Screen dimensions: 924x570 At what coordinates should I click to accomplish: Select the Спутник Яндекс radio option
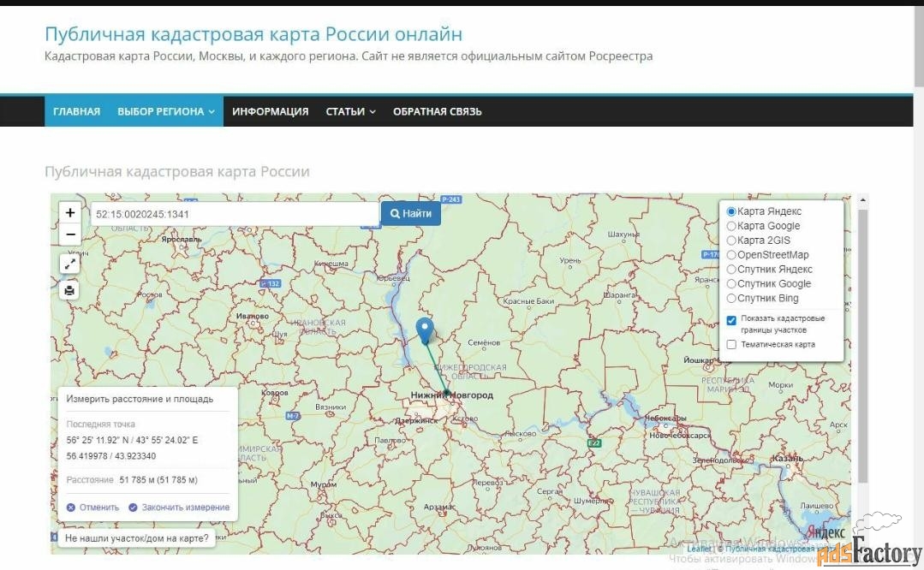pos(731,270)
